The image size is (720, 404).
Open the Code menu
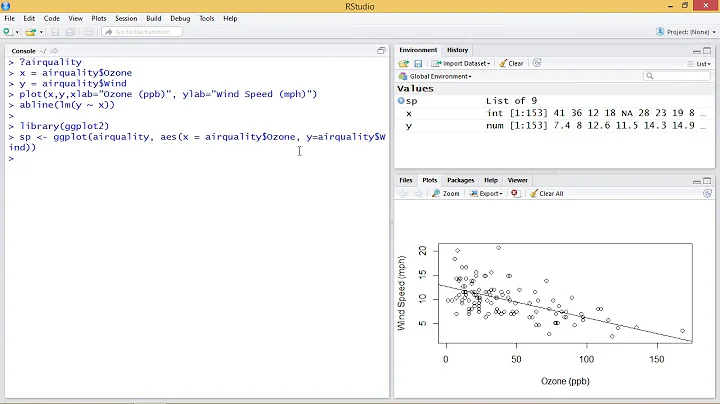click(x=51, y=18)
